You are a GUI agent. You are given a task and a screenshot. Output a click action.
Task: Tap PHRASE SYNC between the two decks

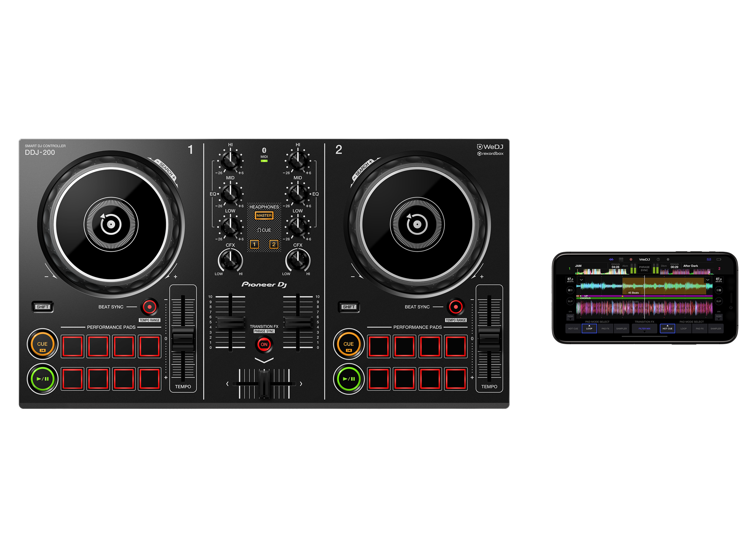pyautogui.click(x=645, y=268)
